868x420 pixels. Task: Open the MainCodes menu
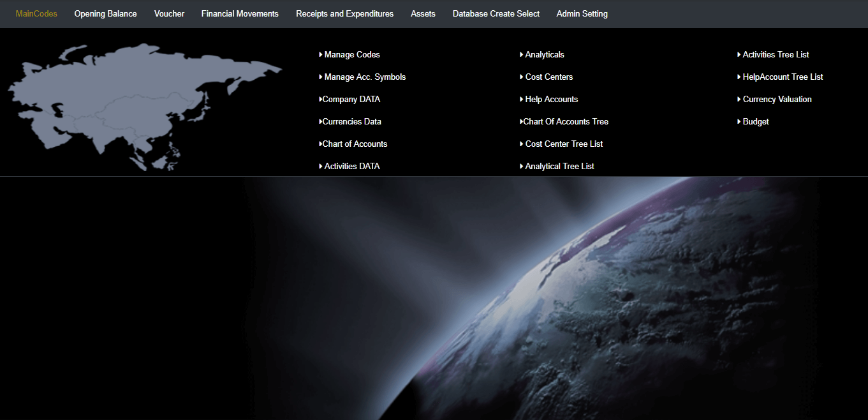(36, 13)
